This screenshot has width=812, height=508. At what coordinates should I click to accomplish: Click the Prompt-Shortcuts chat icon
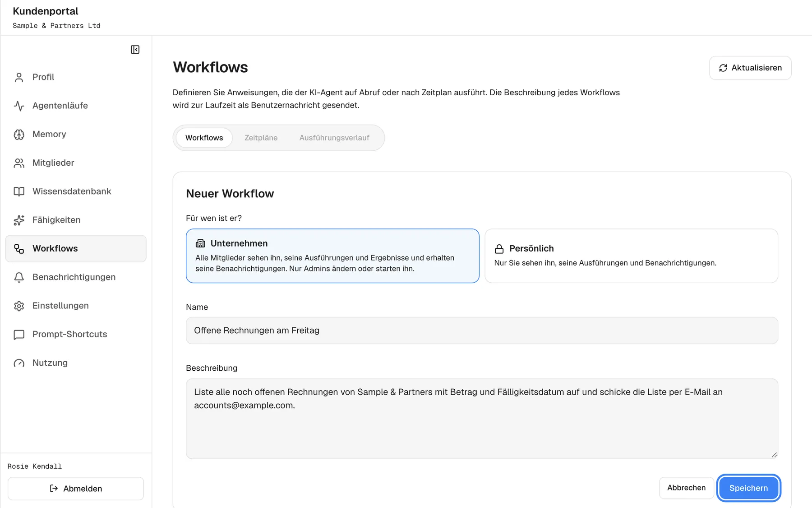[19, 335]
